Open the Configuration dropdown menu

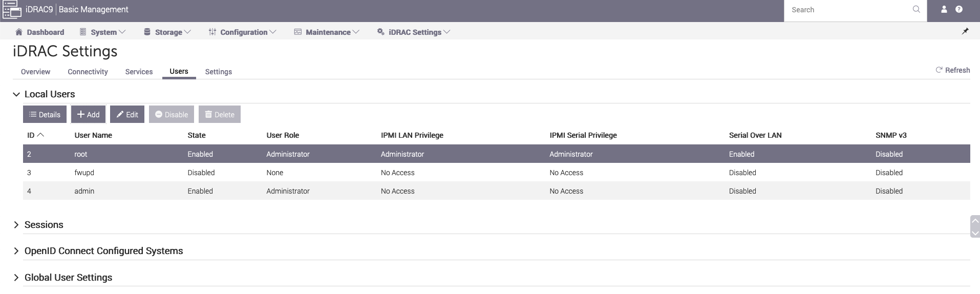(243, 32)
